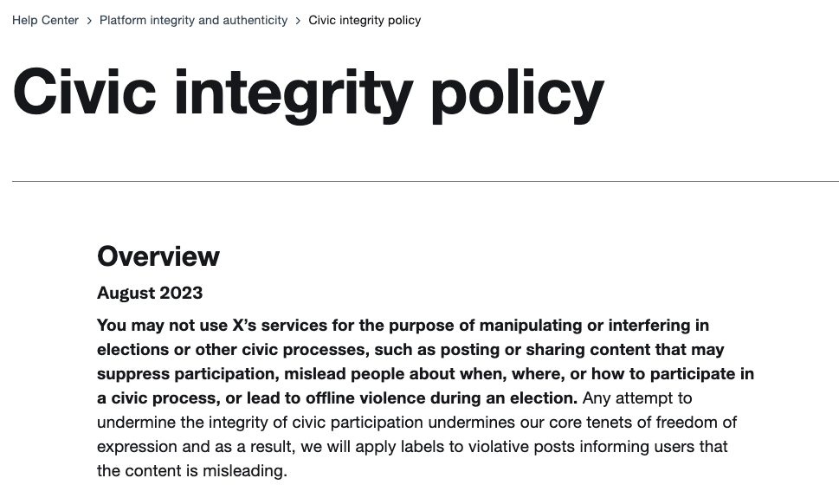The image size is (839, 504).
Task: Click the word "integrity" in the large title
Action: 294,93
